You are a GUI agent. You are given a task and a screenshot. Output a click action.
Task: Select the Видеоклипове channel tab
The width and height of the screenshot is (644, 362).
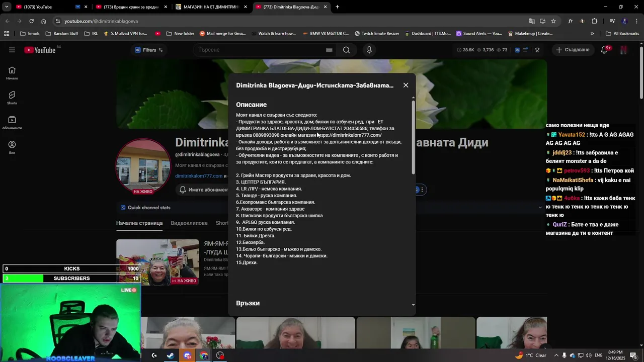pos(189,223)
